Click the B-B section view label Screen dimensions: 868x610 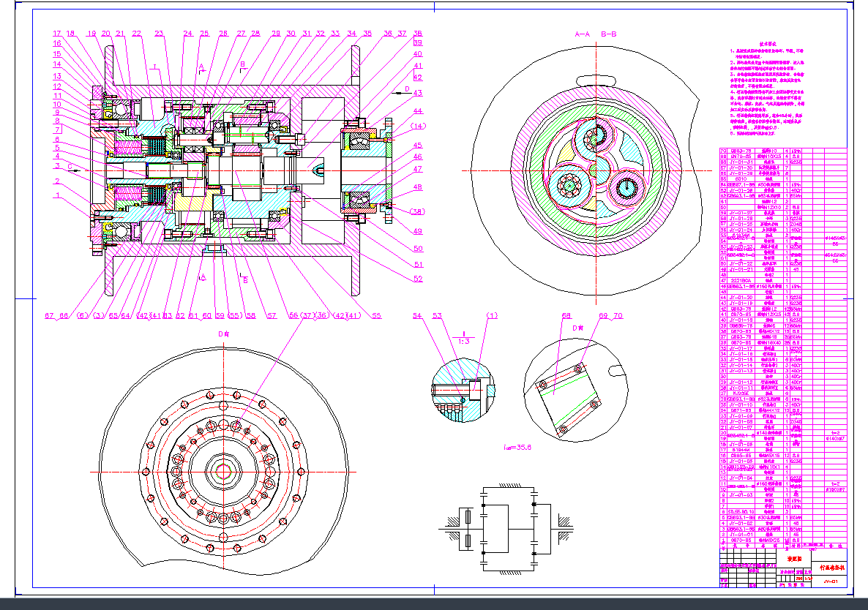(x=608, y=33)
